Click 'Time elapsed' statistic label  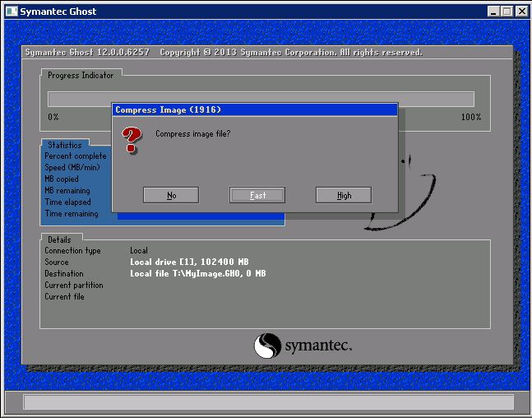68,202
